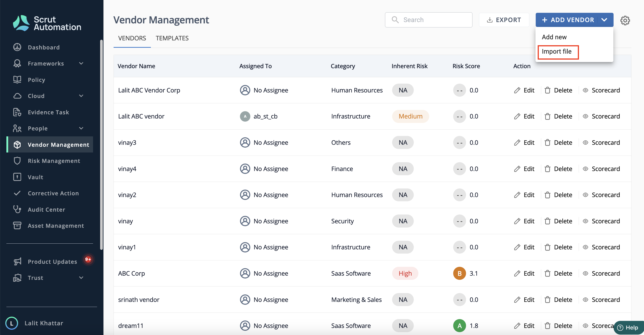Click the No Assignee avatar for vinay1
The image size is (644, 335).
[245, 247]
